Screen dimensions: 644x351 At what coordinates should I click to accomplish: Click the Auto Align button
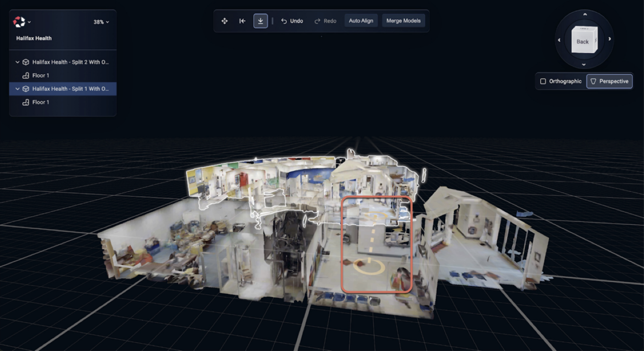(x=361, y=21)
